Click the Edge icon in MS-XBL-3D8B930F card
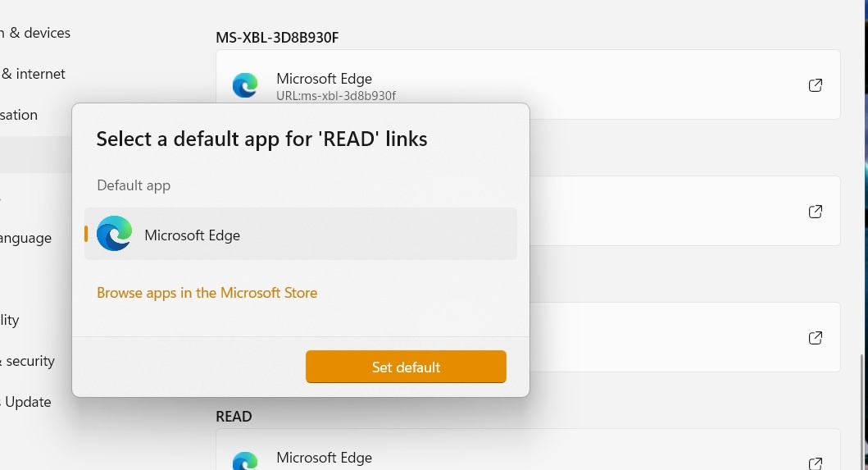868x470 pixels. (245, 85)
